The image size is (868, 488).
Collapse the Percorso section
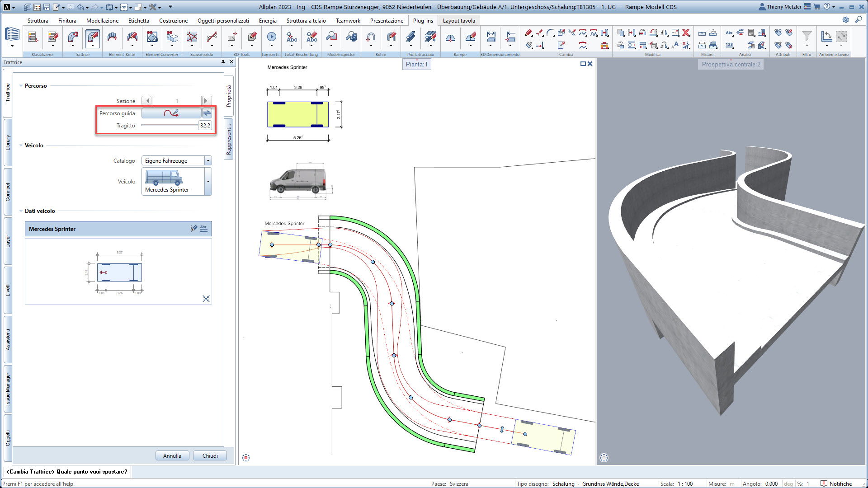click(x=21, y=86)
